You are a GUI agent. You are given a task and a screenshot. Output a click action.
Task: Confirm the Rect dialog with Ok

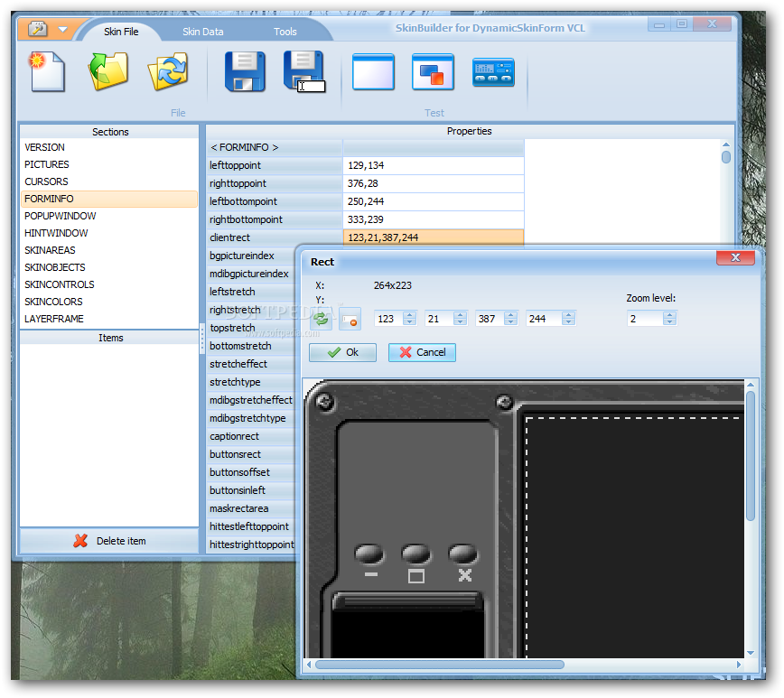(342, 352)
